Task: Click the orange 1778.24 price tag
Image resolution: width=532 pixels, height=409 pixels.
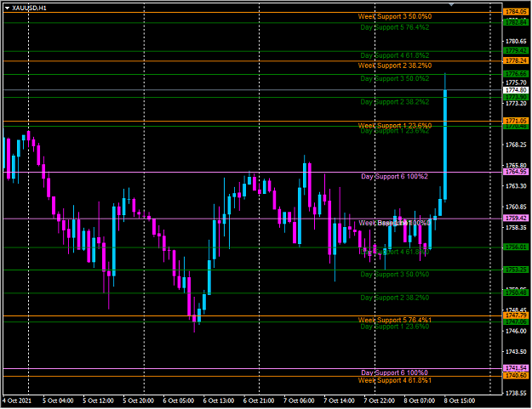Action: coord(516,60)
